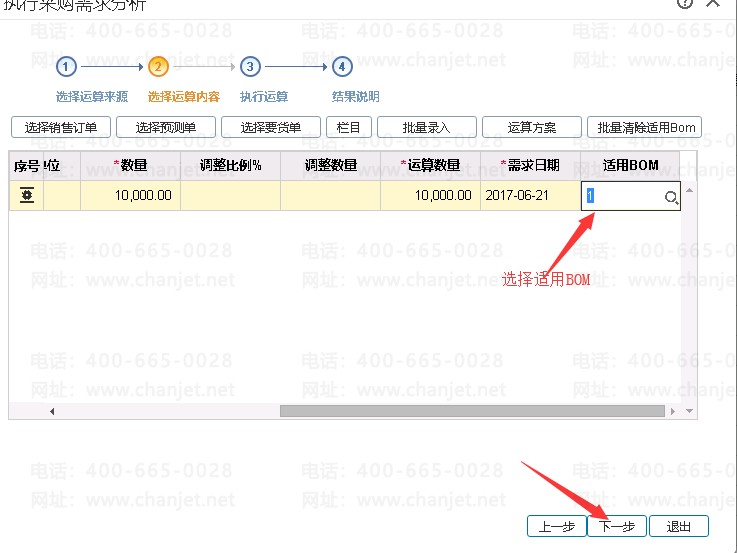
Task: Click the empty 调整数量 cell
Action: coord(330,195)
